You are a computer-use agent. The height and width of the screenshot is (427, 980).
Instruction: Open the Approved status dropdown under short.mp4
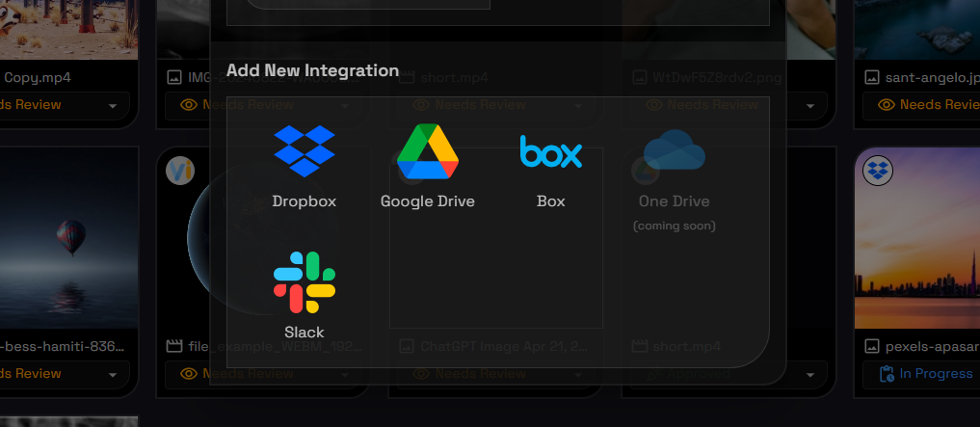point(728,374)
